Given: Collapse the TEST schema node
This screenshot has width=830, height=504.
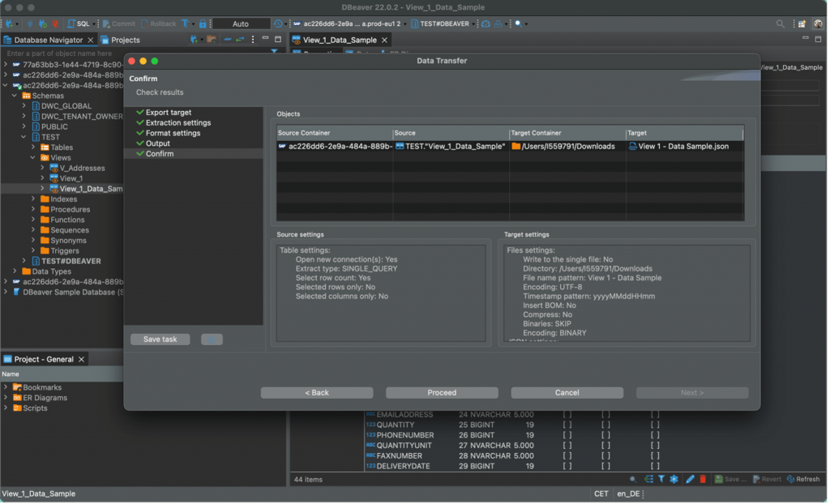Looking at the screenshot, I should (24, 137).
